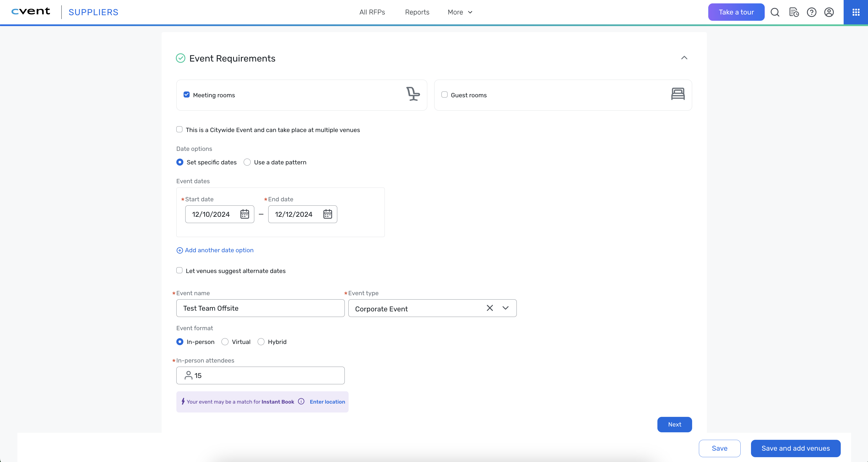The height and width of the screenshot is (462, 868).
Task: Focus the End date input field
Action: 303,214
